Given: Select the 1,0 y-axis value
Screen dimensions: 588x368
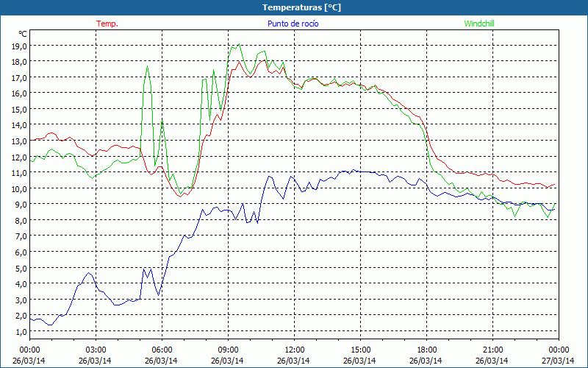Looking at the screenshot, I should (x=21, y=332).
